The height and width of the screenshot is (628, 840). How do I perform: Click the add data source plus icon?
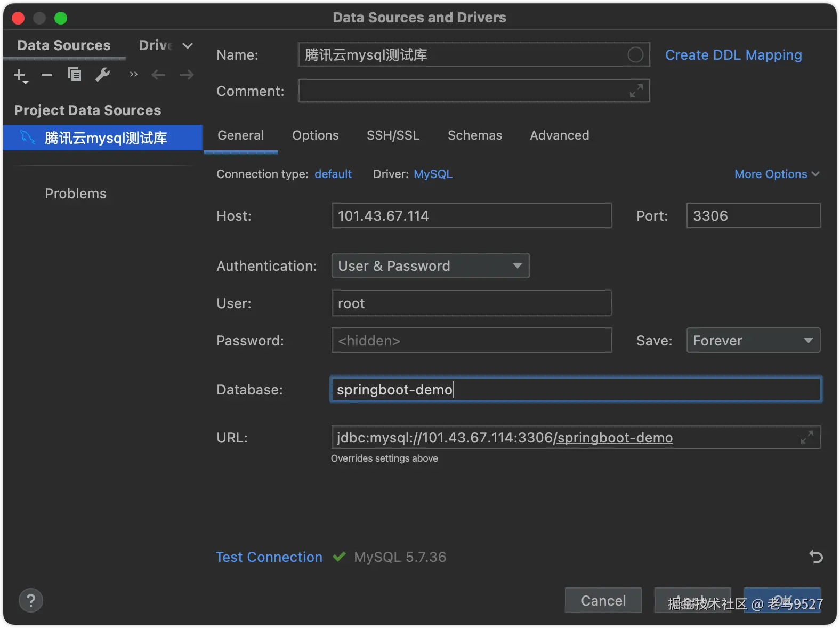pos(20,75)
